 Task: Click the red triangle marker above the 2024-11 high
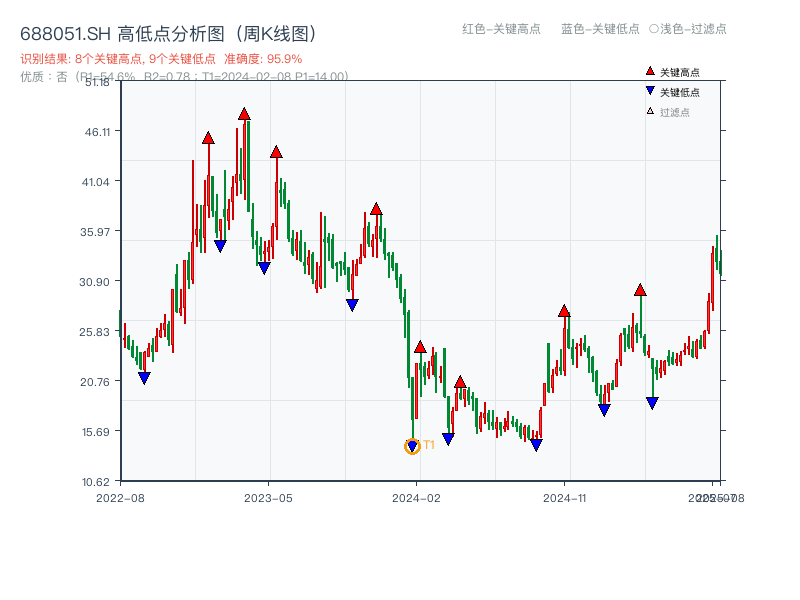coord(565,311)
